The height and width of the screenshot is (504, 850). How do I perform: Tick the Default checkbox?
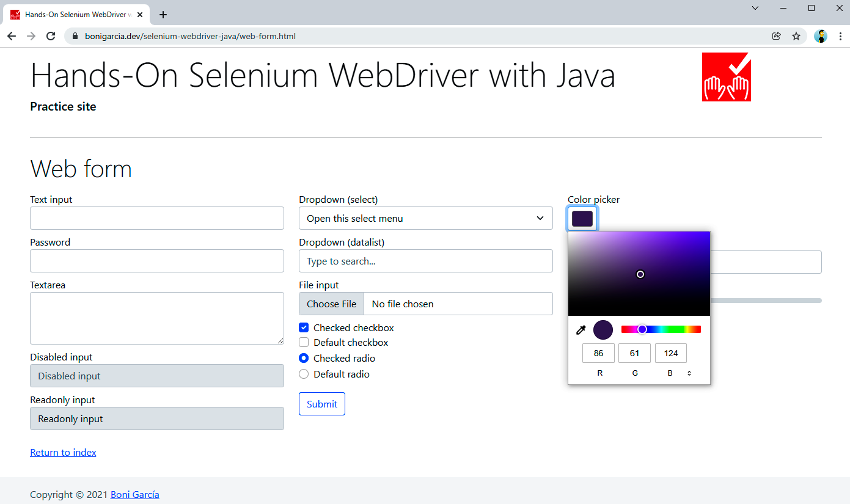[304, 343]
